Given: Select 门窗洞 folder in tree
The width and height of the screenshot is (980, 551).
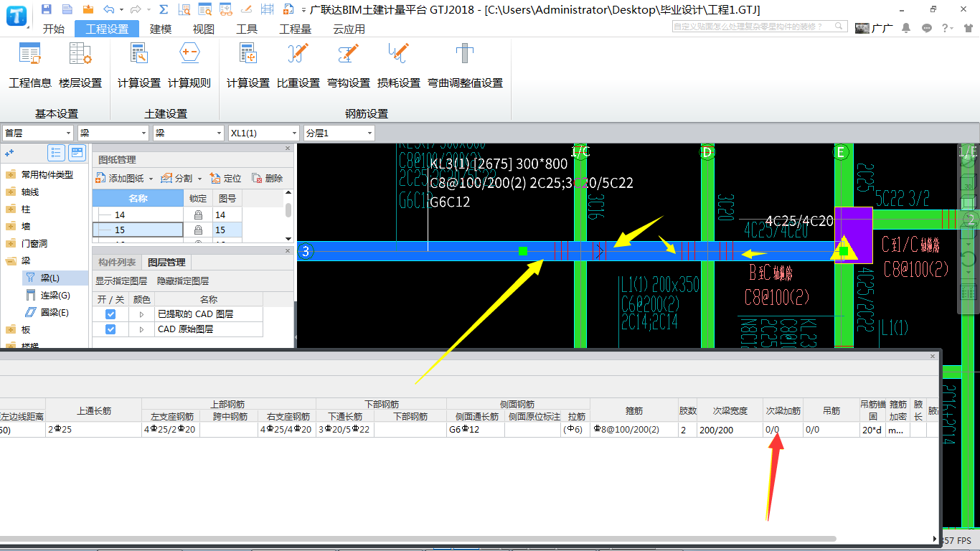Looking at the screenshot, I should [34, 244].
